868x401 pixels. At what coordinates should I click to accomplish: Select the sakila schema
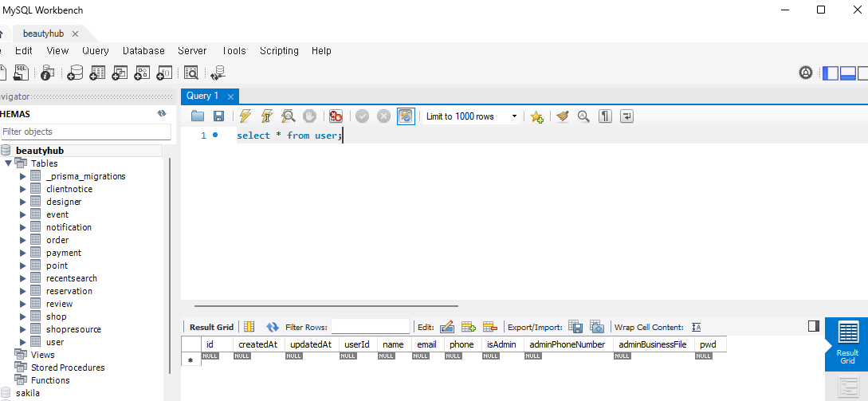coord(28,393)
